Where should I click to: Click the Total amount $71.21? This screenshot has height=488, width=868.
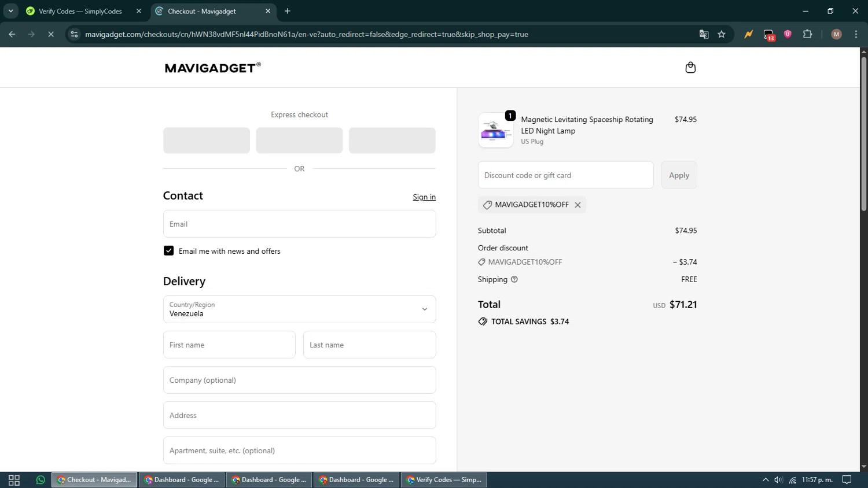pos(683,305)
